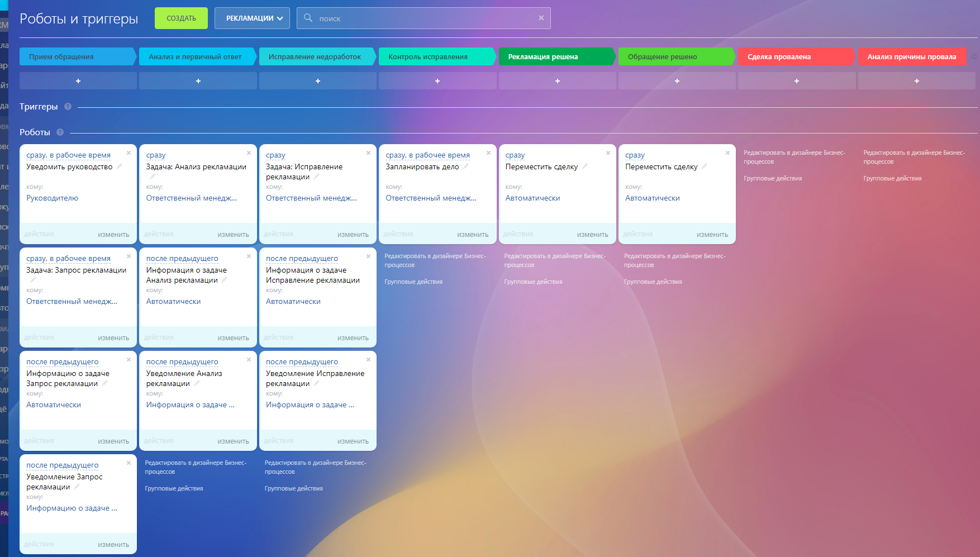980x557 pixels.
Task: Change the timing of Запланировать дело robot
Action: pyautogui.click(x=427, y=155)
